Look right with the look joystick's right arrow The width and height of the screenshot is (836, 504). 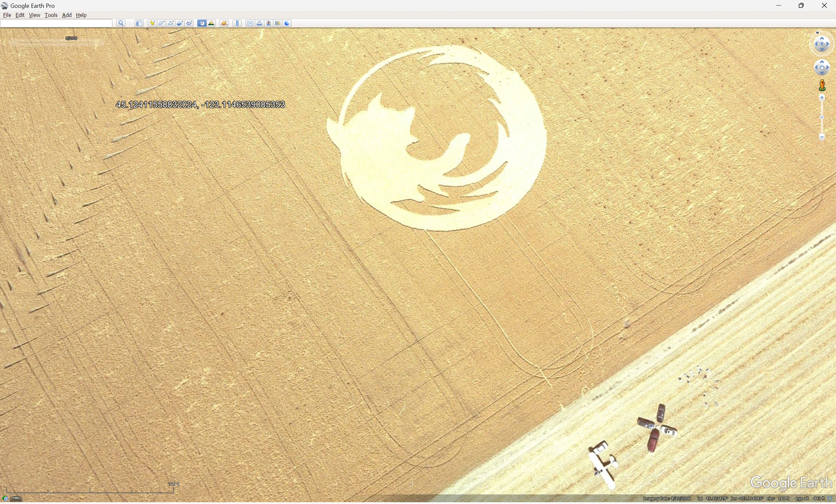828,44
